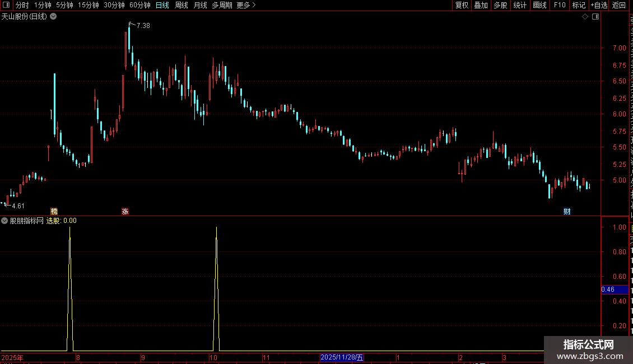Select the 1分钟 period

[x=43, y=5]
